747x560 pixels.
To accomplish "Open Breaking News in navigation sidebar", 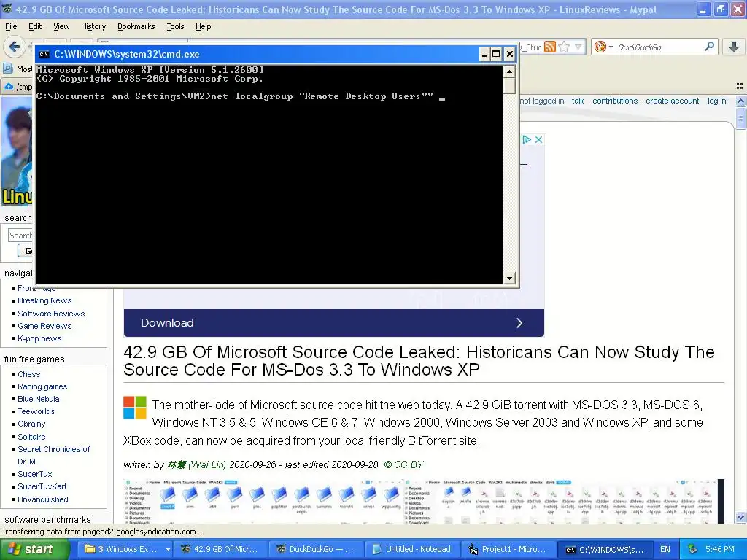I will pyautogui.click(x=44, y=300).
